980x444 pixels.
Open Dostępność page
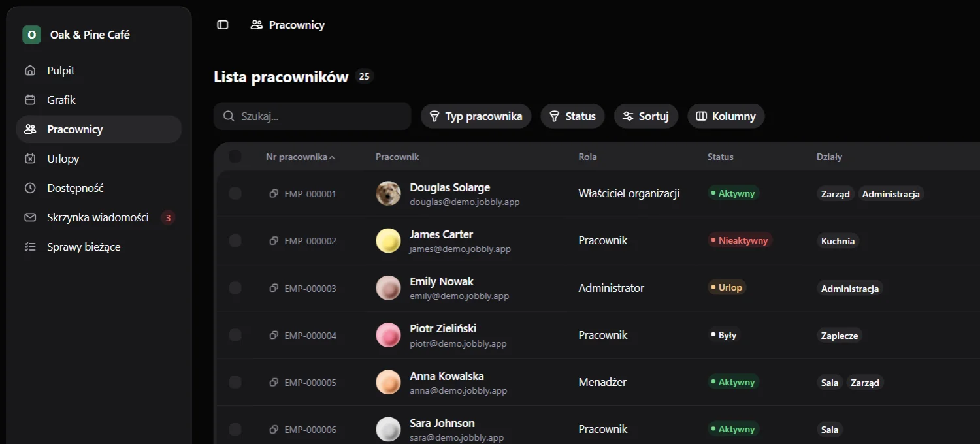coord(99,188)
